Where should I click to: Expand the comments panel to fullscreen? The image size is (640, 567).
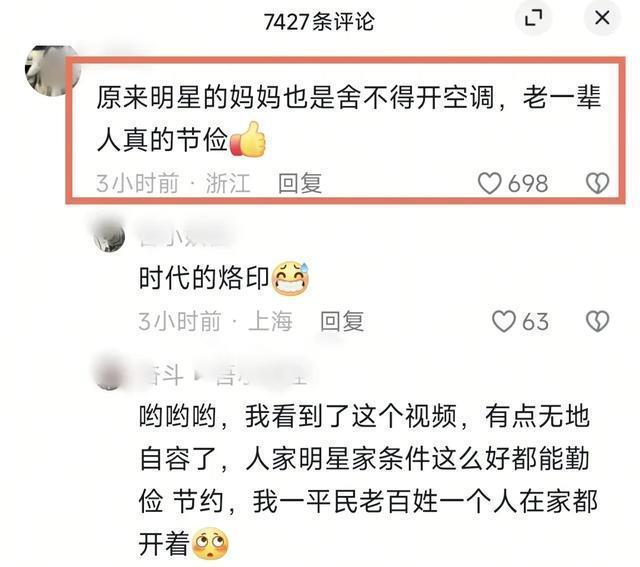click(x=533, y=18)
